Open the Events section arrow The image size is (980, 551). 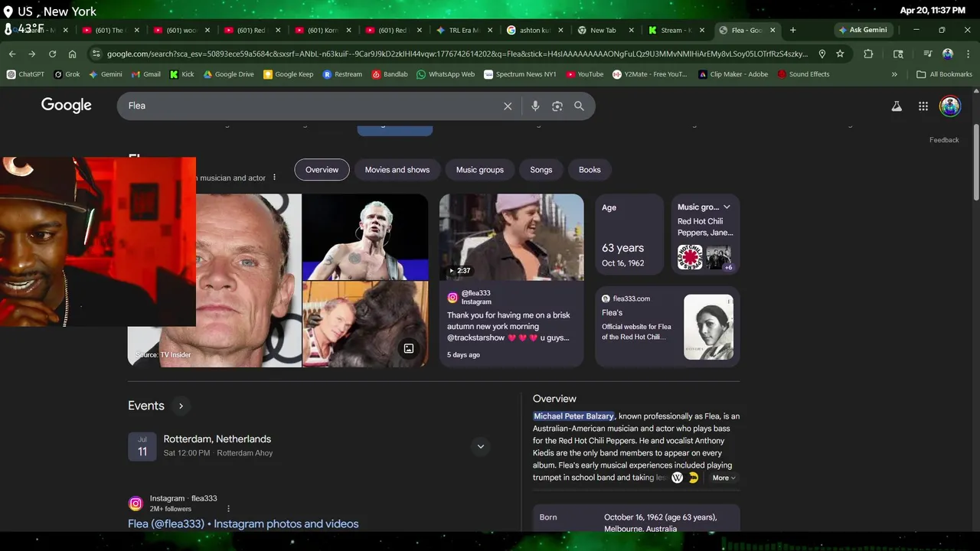[181, 406]
